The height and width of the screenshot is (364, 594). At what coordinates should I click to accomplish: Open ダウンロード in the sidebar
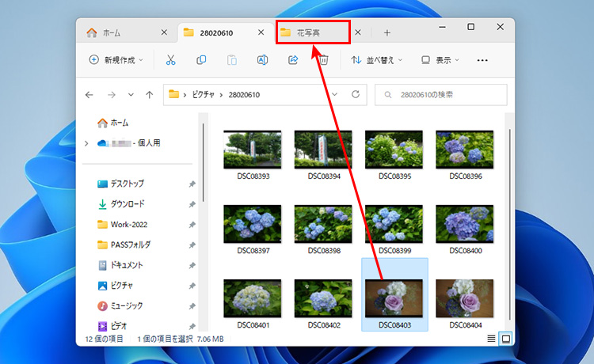click(127, 203)
